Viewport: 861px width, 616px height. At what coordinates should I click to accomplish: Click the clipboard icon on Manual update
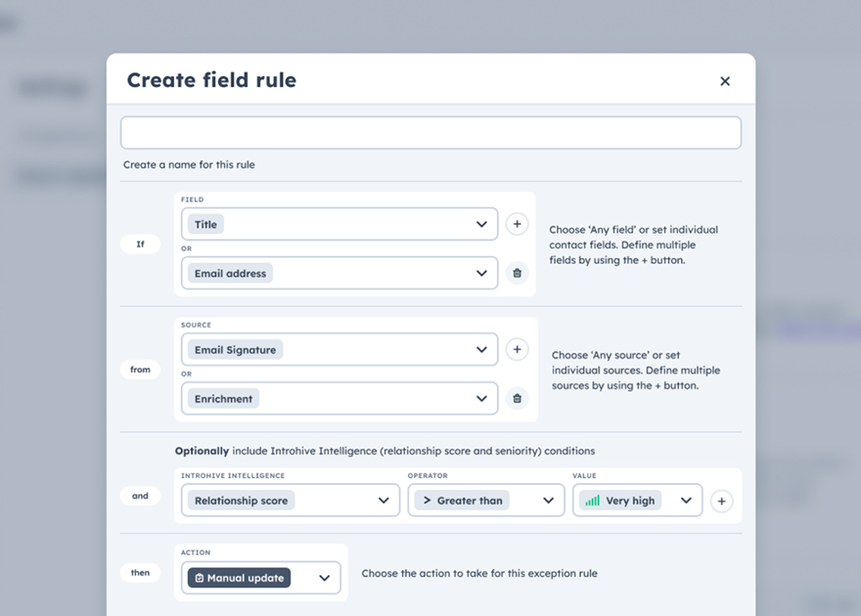203,577
